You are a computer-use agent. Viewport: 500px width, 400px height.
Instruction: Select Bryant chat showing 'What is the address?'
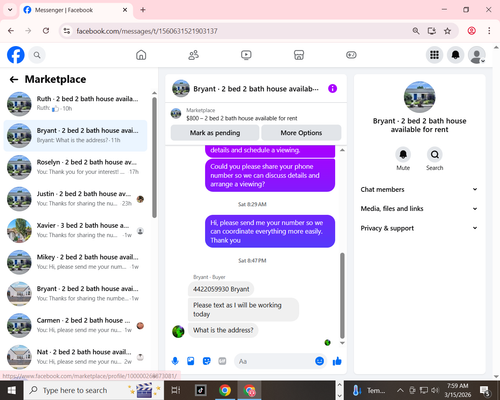(x=75, y=135)
